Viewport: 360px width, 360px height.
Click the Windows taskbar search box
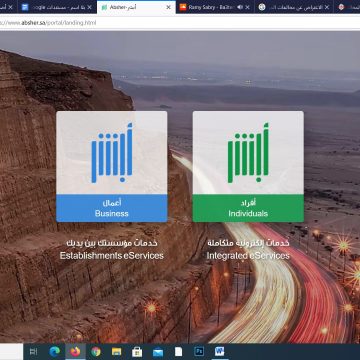coord(11,352)
